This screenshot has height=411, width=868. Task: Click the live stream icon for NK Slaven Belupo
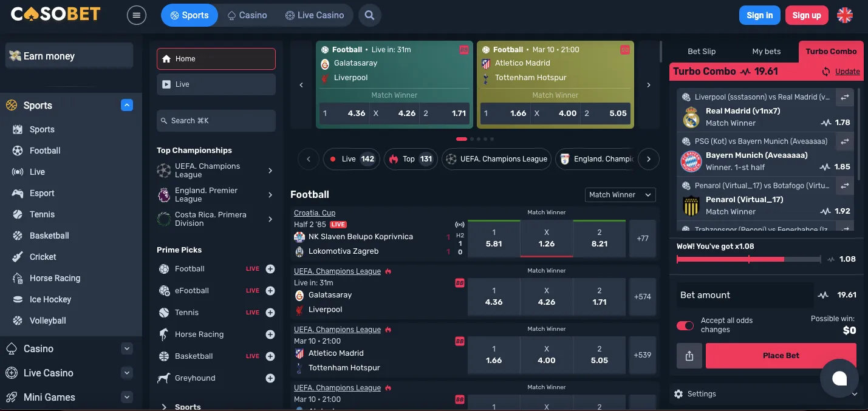pos(460,225)
